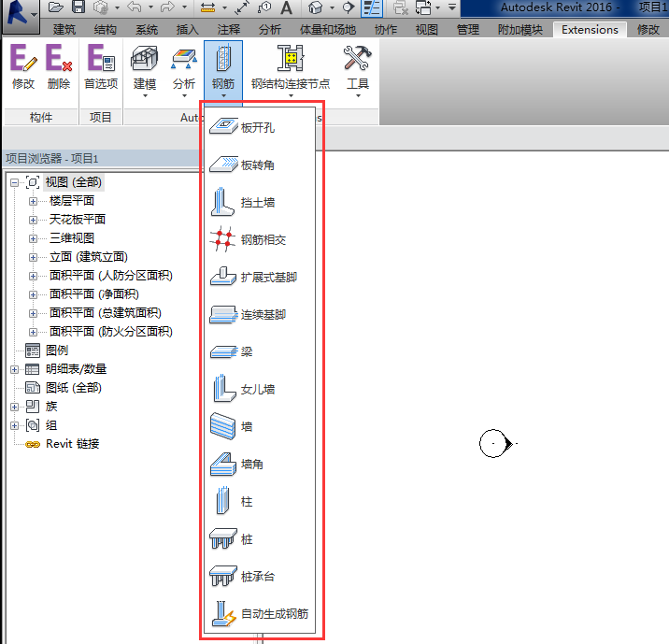669x644 pixels.
Task: Expand the 明细表/数量 node
Action: [x=15, y=369]
